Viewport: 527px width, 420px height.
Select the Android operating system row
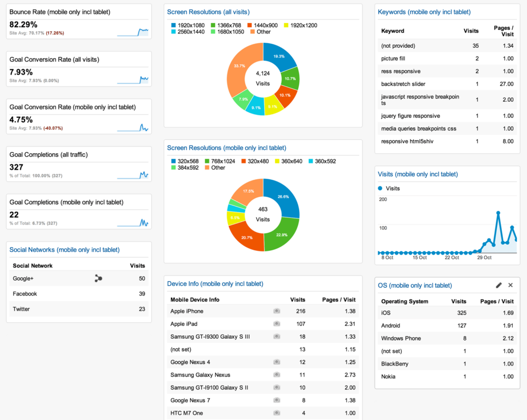point(447,325)
